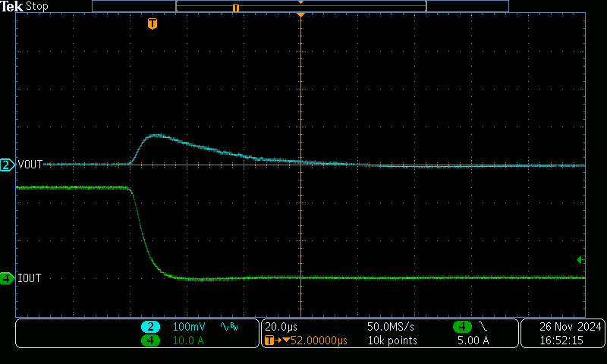This screenshot has height=364, width=607.
Task: Click the green trigger level arrow at right edge
Action: [x=580, y=260]
